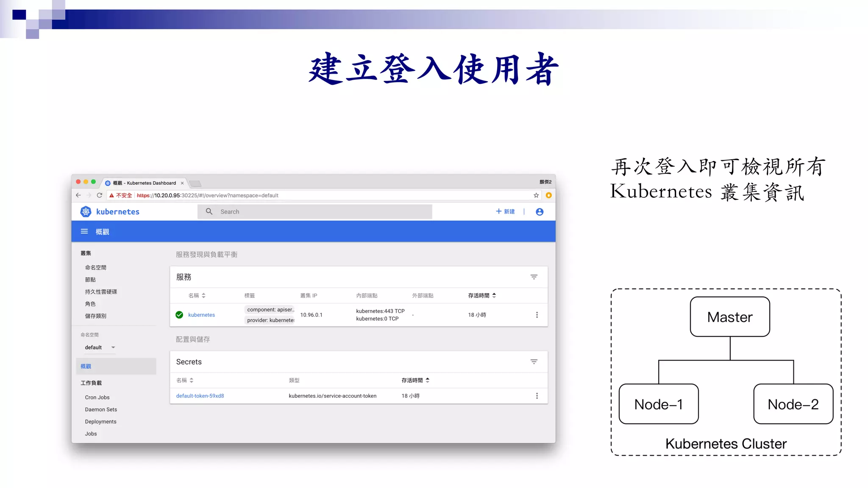Screen dimensions: 868x488
Task: Open the user account icon
Action: coord(539,211)
